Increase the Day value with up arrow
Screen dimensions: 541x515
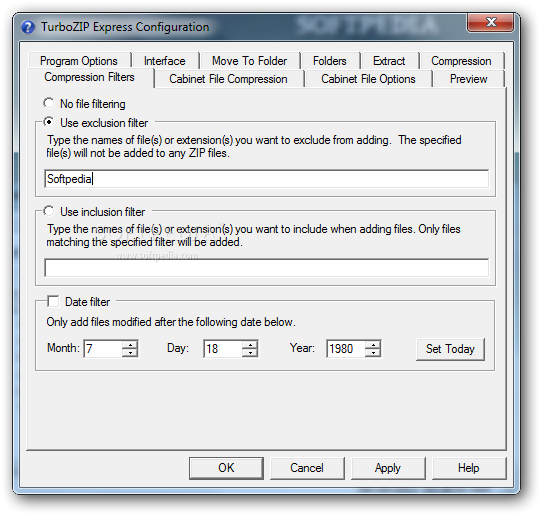[x=250, y=345]
